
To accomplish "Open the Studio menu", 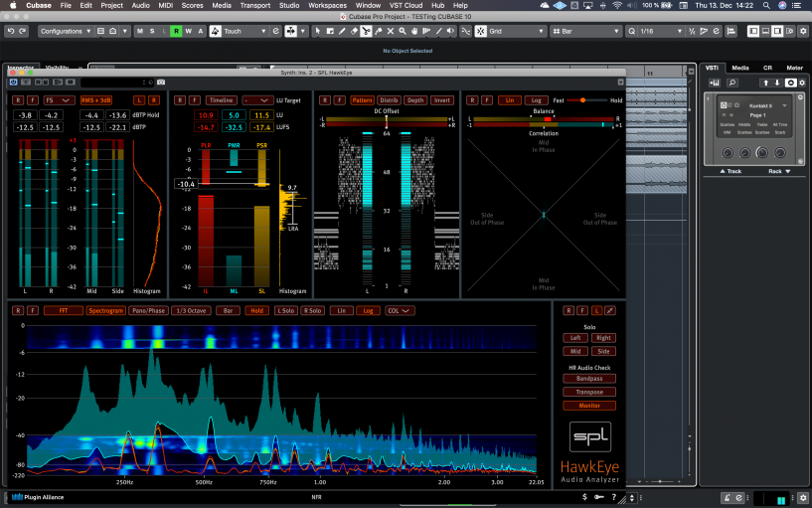I will click(x=289, y=5).
